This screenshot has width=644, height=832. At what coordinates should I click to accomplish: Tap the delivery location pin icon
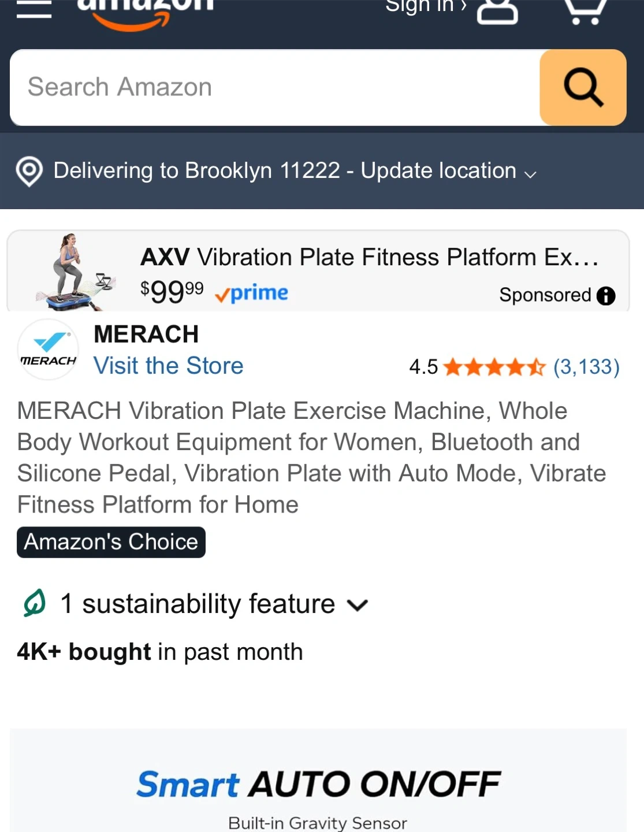[x=29, y=171]
